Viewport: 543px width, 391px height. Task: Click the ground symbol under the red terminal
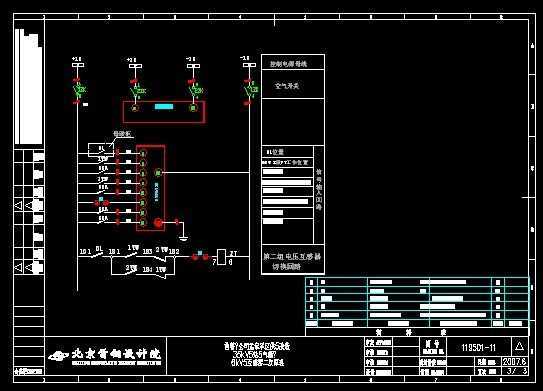point(184,238)
